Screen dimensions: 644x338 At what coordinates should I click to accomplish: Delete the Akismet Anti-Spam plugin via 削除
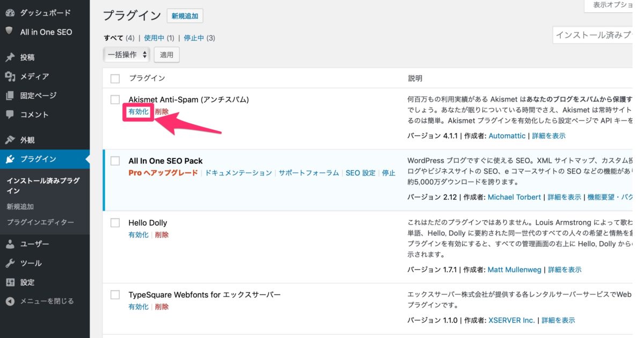click(162, 111)
